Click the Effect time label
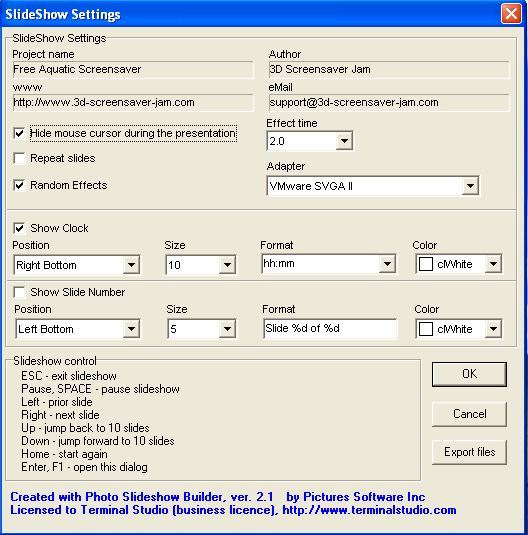This screenshot has height=535, width=528. pyautogui.click(x=292, y=123)
